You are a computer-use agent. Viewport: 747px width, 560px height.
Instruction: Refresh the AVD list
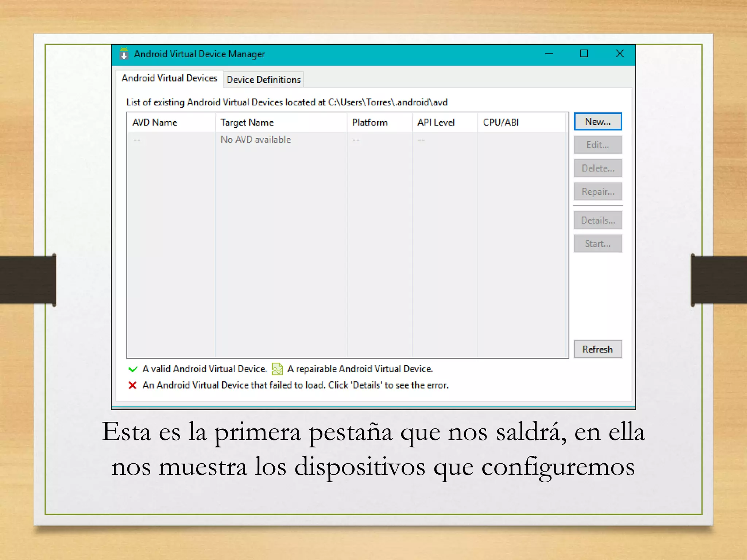click(597, 349)
